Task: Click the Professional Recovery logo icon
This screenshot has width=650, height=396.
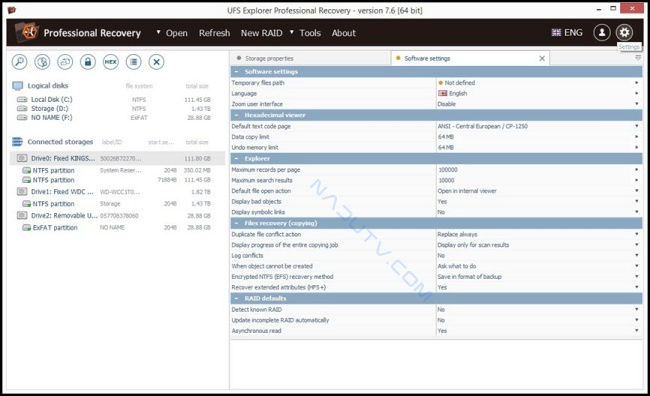Action: (x=27, y=32)
